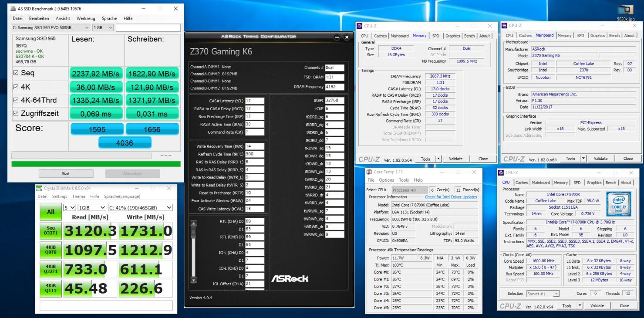Click Close in the CPU-Z Mainboard window

coord(628,159)
